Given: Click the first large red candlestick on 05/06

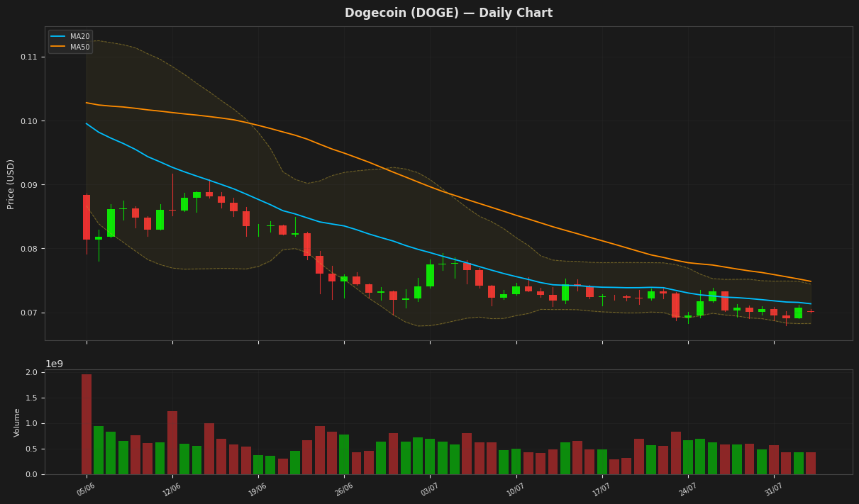Looking at the screenshot, I should [x=87, y=217].
